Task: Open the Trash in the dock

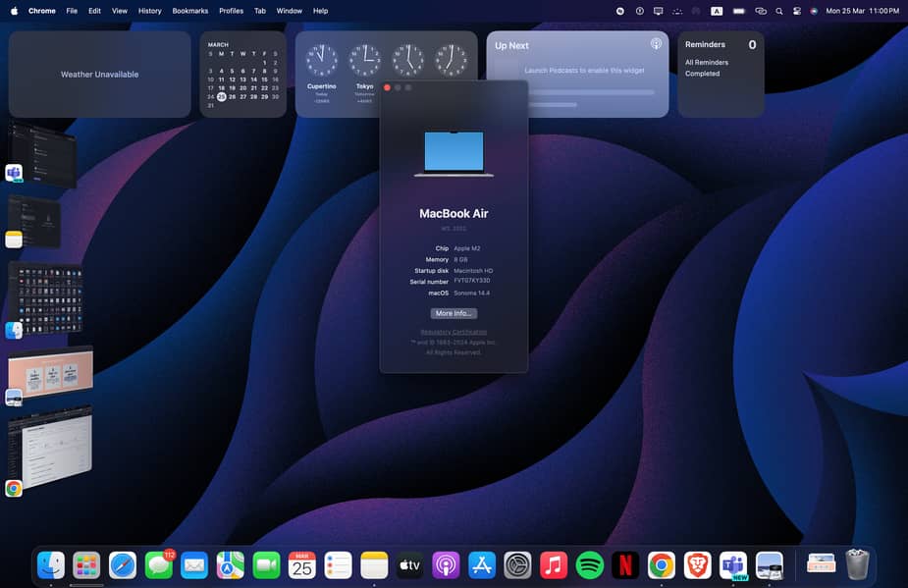Action: [x=857, y=564]
